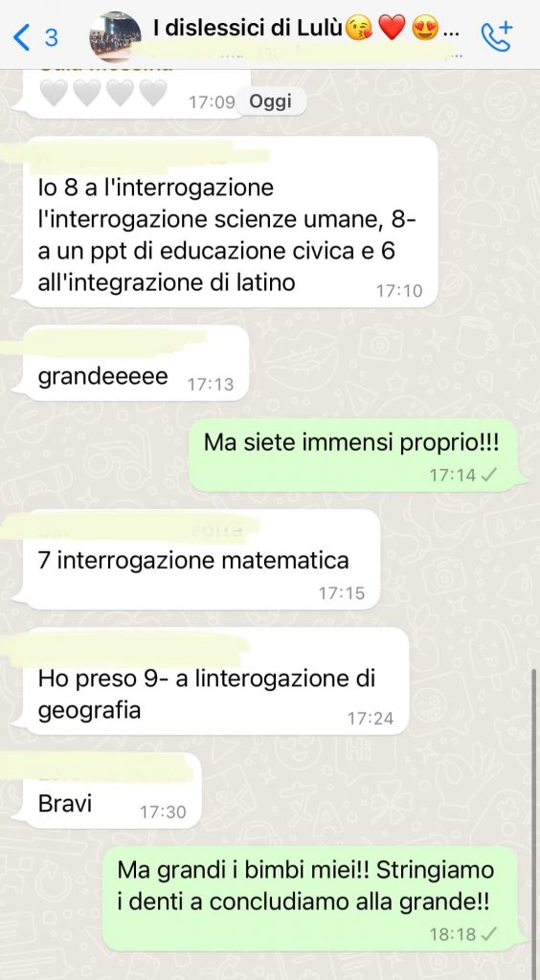The image size is (540, 980).
Task: Tap the '7 interrogazione matematica' message
Action: (201, 560)
